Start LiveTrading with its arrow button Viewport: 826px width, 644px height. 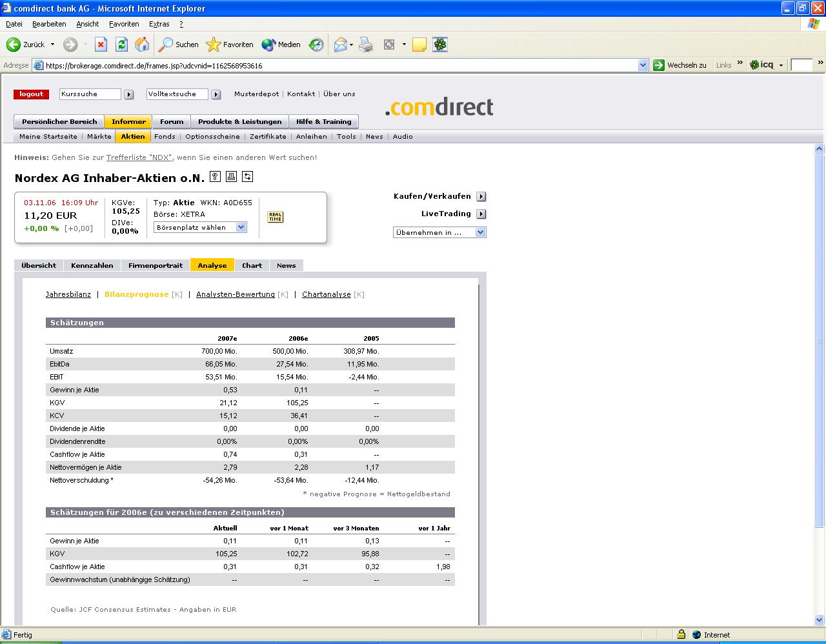(481, 214)
